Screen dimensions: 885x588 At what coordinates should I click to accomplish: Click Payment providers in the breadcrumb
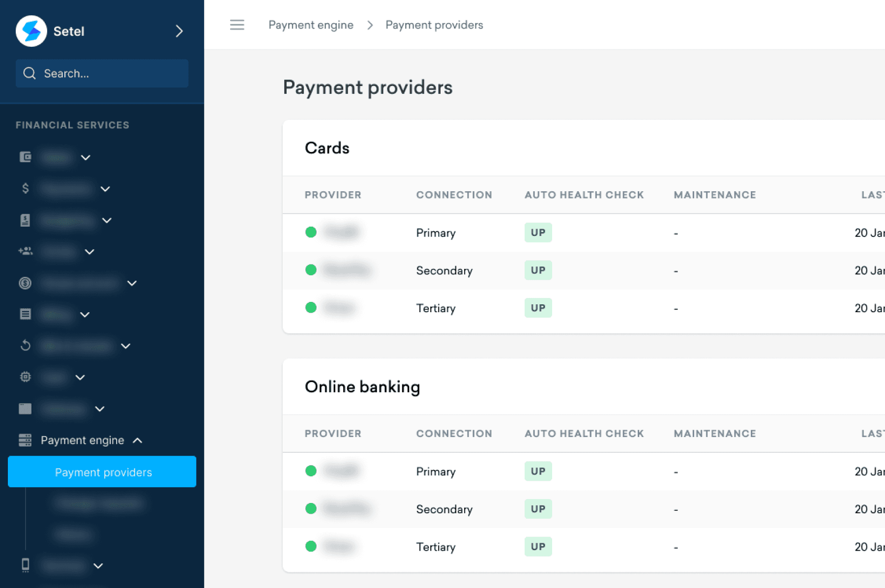(434, 25)
